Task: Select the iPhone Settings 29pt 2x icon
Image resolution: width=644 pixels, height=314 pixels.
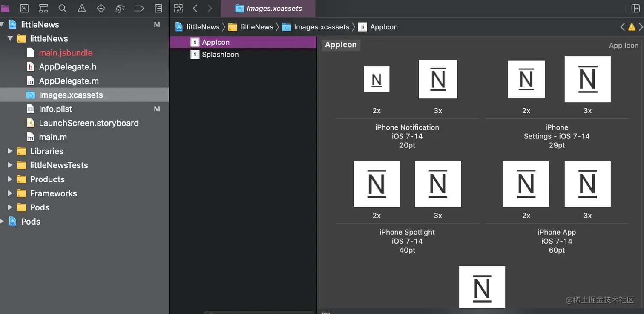Action: [x=526, y=79]
